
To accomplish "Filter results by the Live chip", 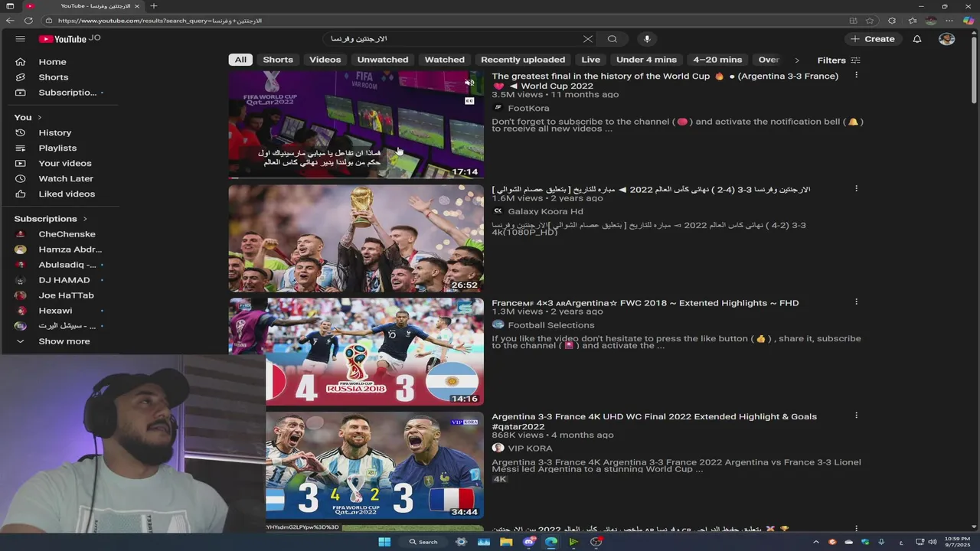I will (x=591, y=60).
